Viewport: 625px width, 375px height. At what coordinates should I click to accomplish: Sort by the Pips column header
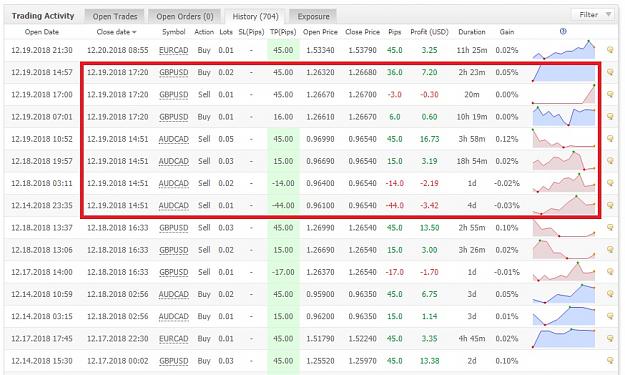coord(395,32)
